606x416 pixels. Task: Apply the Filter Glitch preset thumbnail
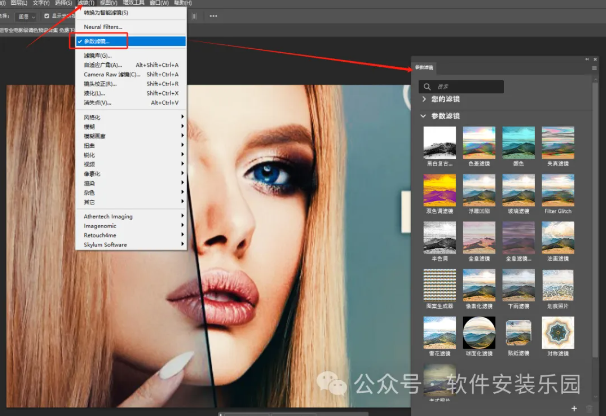[x=557, y=189]
